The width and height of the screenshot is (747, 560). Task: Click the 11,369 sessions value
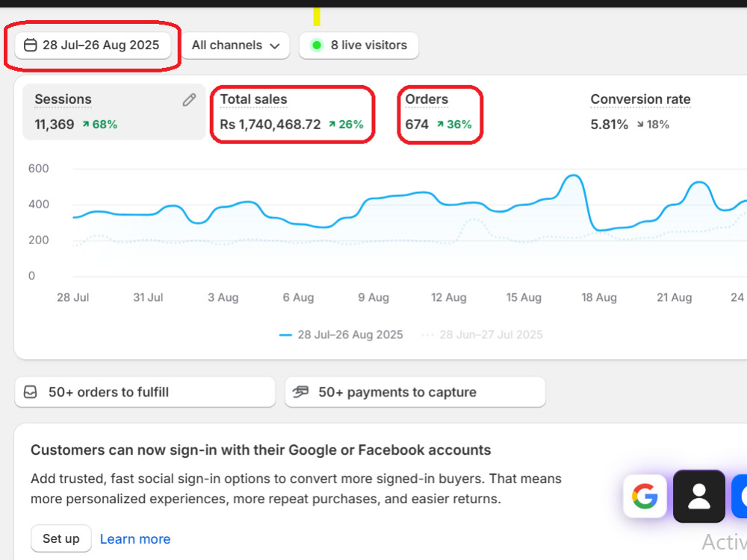(55, 124)
